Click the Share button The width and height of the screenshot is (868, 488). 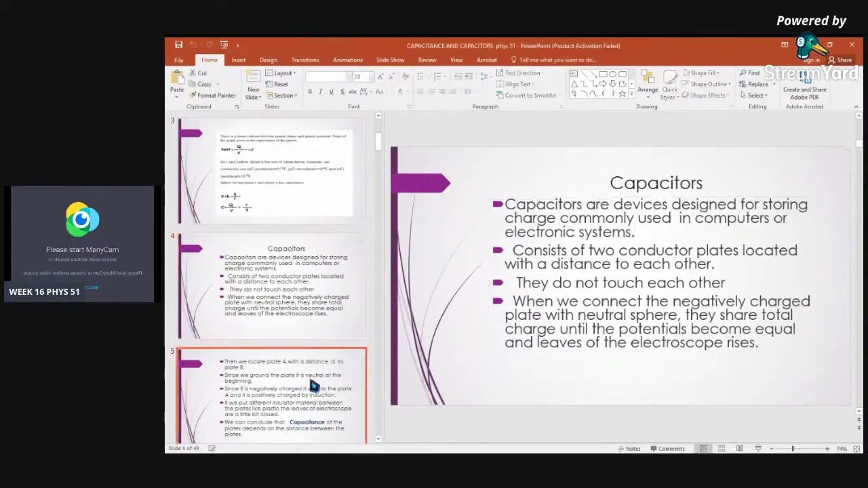click(840, 60)
